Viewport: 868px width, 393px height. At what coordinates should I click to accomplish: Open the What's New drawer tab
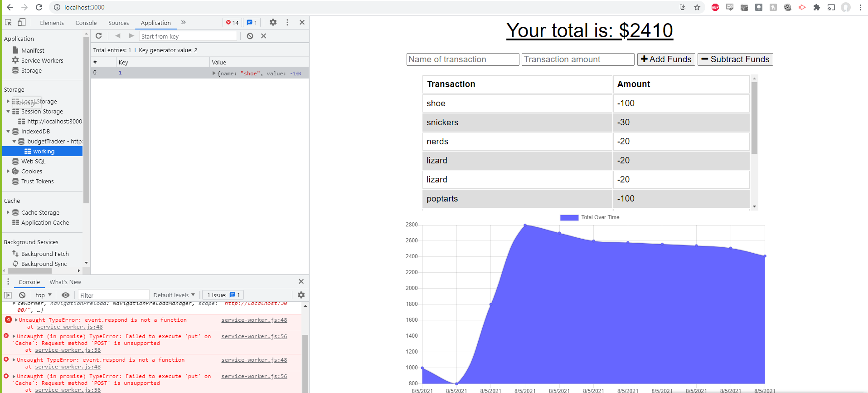[65, 282]
